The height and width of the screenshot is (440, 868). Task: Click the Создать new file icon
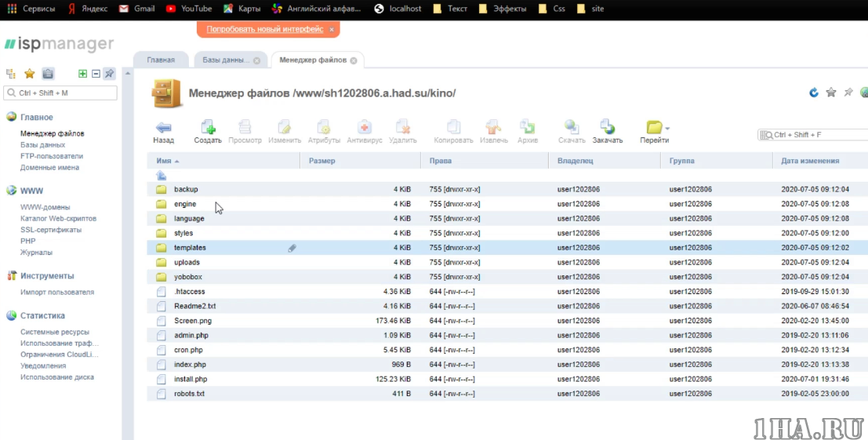point(208,127)
